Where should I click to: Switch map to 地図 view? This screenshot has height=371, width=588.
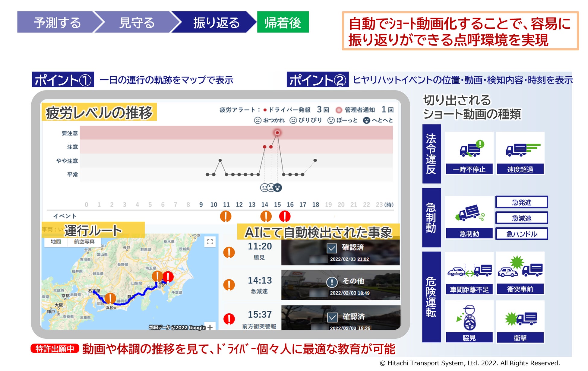pos(56,242)
